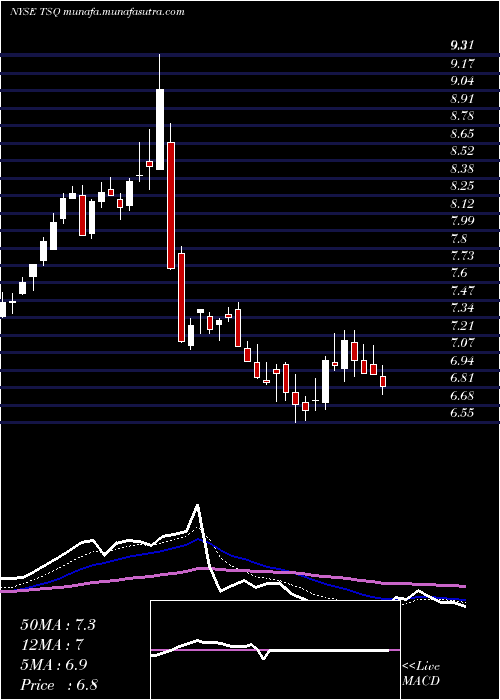
Task: Click the tallest white candlestick near 9.04
Action: (160, 129)
